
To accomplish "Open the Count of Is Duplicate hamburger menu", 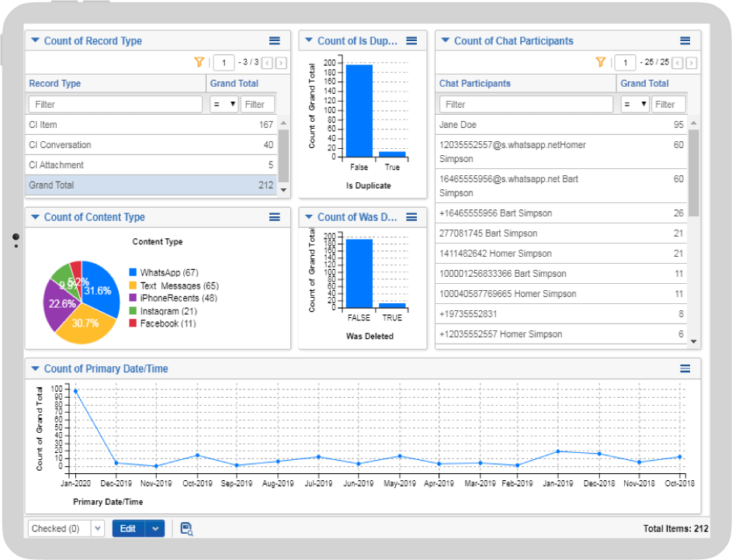I will click(x=411, y=41).
